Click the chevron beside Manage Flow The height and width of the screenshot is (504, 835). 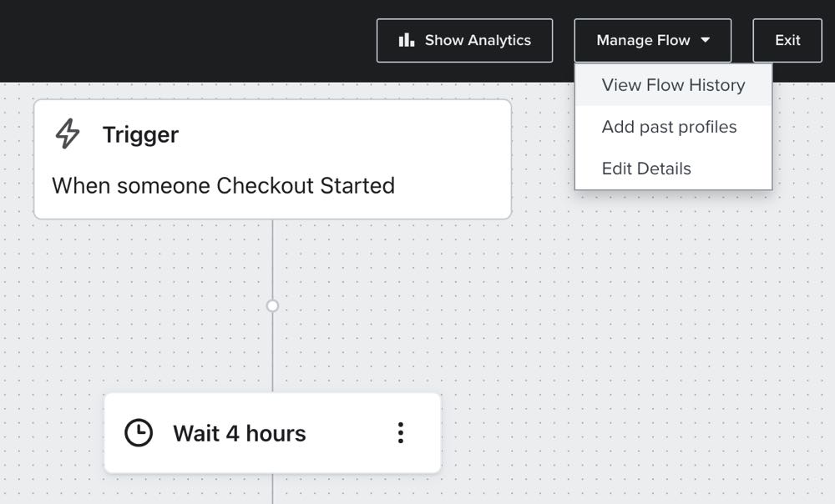pos(706,40)
